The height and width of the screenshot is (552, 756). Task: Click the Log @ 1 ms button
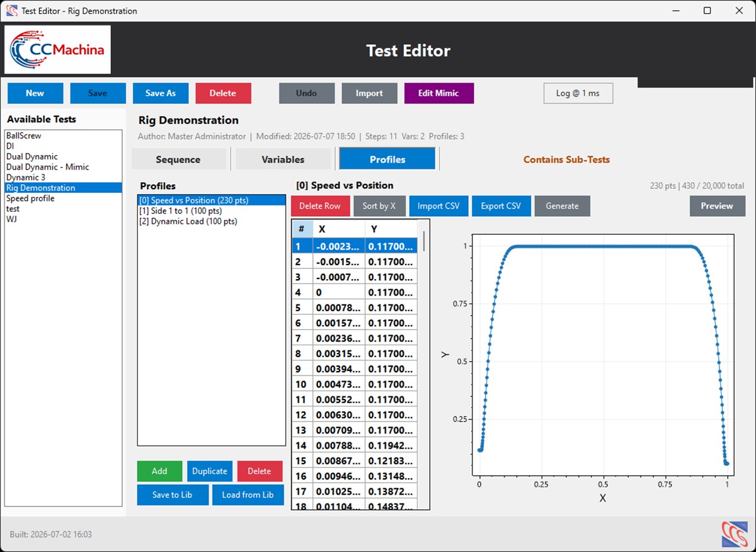[x=578, y=93]
